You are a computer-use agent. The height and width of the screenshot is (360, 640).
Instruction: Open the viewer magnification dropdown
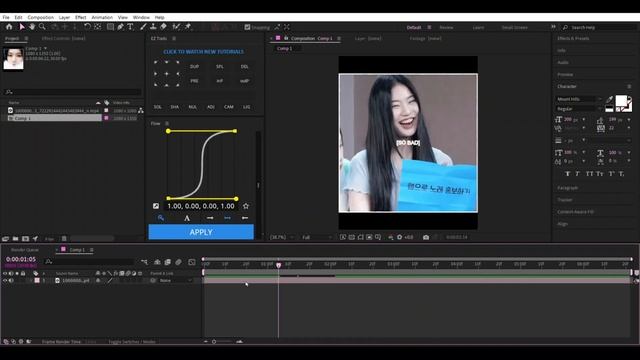(282, 237)
